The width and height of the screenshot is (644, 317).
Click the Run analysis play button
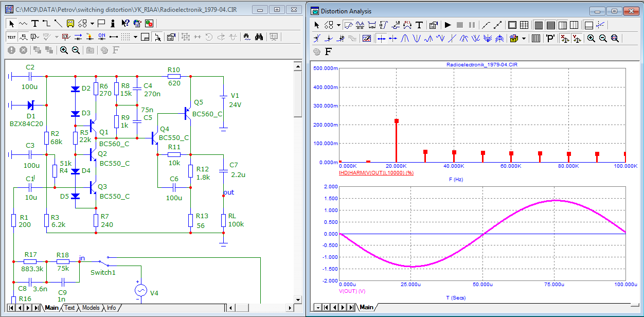(448, 25)
